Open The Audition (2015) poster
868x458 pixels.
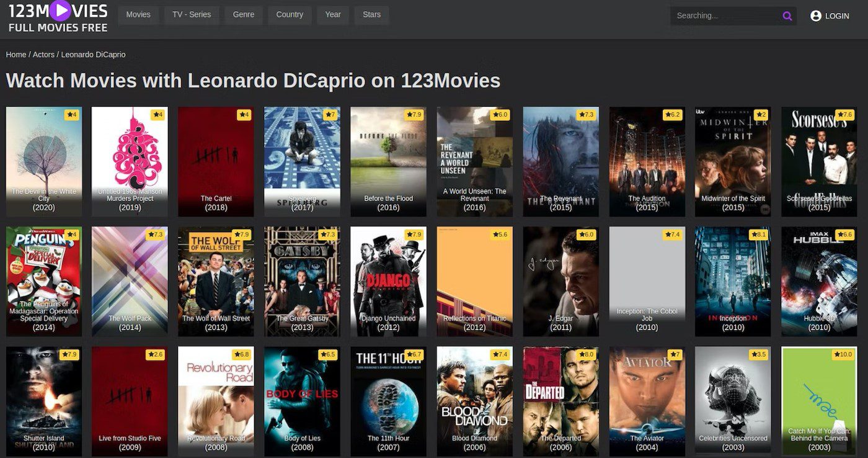647,161
